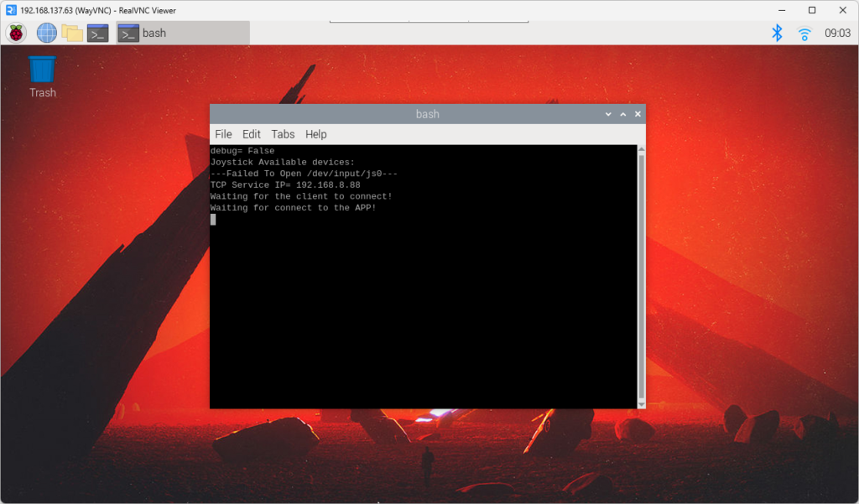Screen dimensions: 859x504
Task: Minimize the bash terminal window
Action: click(x=607, y=114)
